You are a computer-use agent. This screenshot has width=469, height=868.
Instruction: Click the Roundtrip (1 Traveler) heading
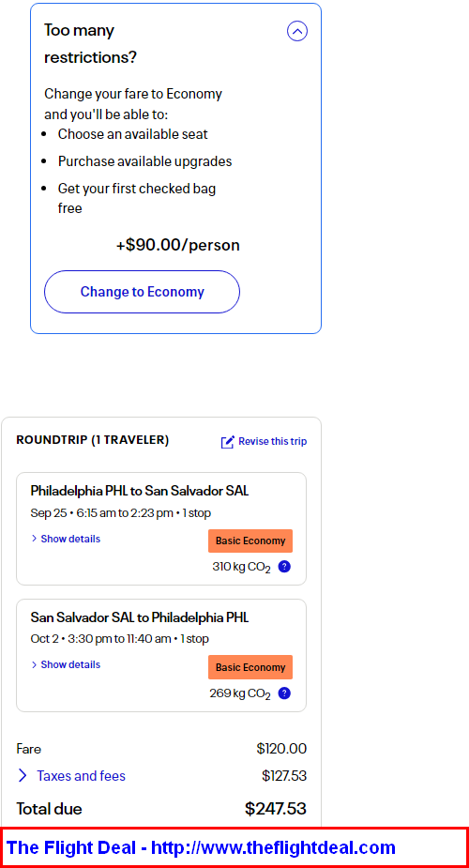92,440
